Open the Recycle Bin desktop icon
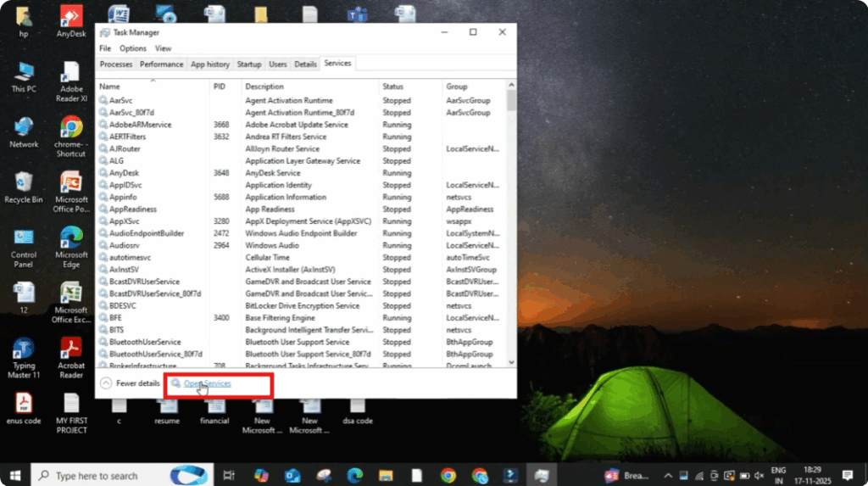868x486 pixels. [24, 187]
